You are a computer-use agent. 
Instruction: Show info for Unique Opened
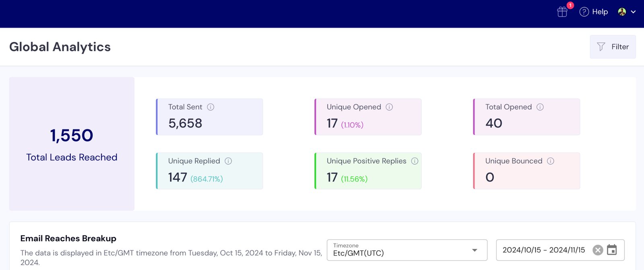[389, 107]
